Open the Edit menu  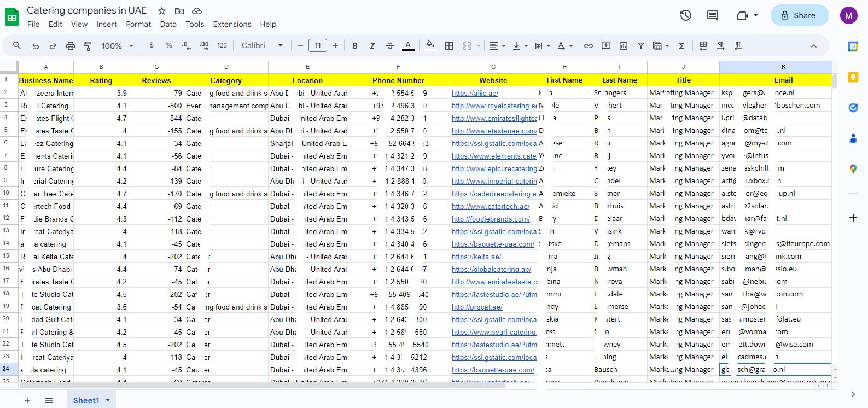tap(55, 24)
